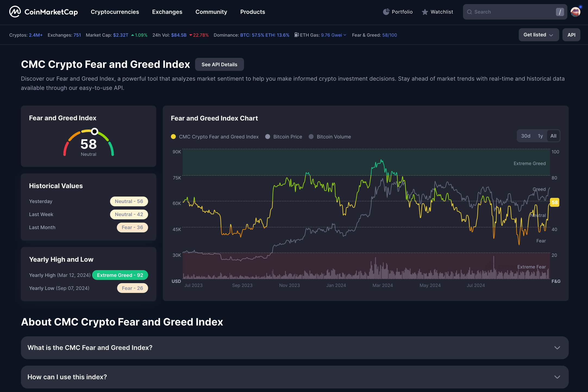Click the API button in stats bar
Viewport: 588px width, 392px height.
click(x=571, y=35)
